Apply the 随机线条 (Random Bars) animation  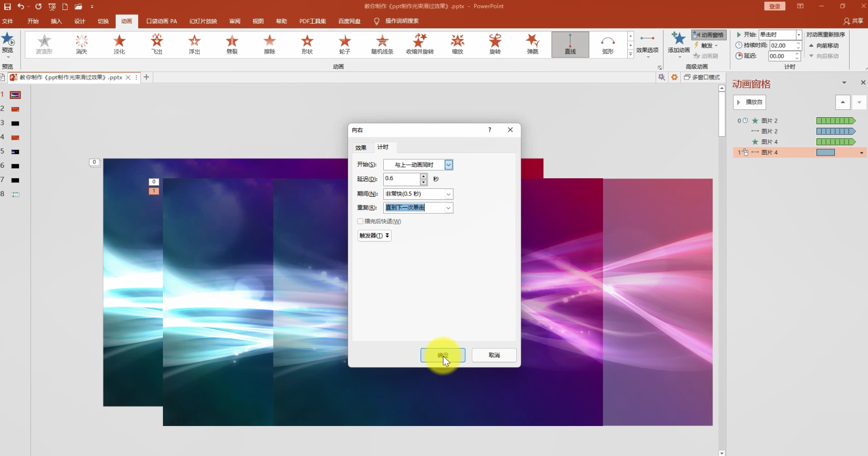[x=382, y=45]
